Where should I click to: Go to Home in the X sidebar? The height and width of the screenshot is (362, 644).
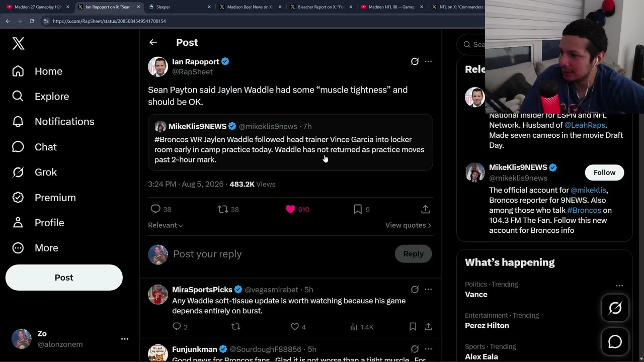pos(37,71)
